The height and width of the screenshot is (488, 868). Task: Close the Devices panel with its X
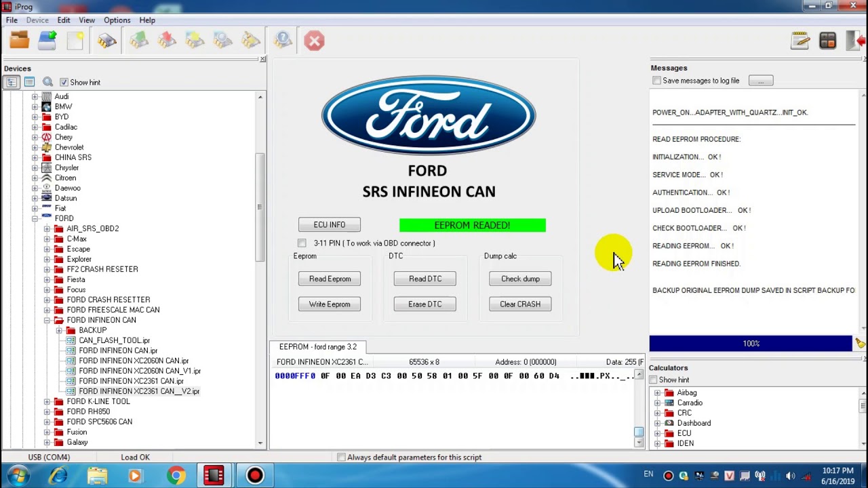[262, 59]
